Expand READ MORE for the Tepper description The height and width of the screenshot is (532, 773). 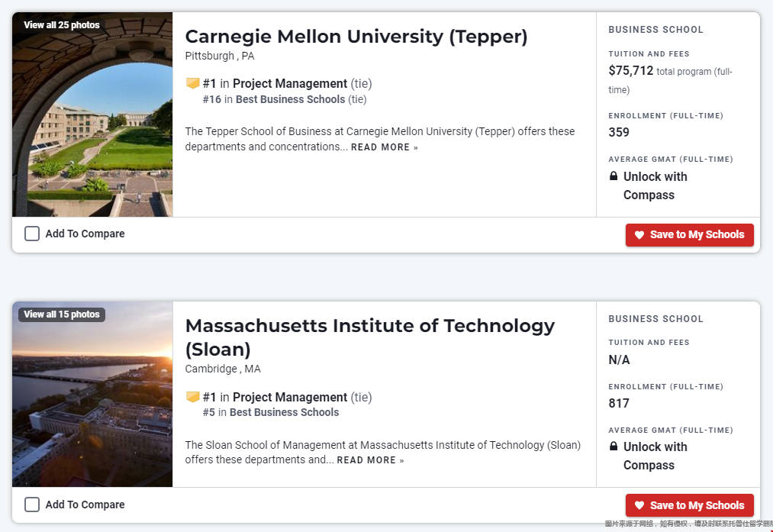(384, 147)
